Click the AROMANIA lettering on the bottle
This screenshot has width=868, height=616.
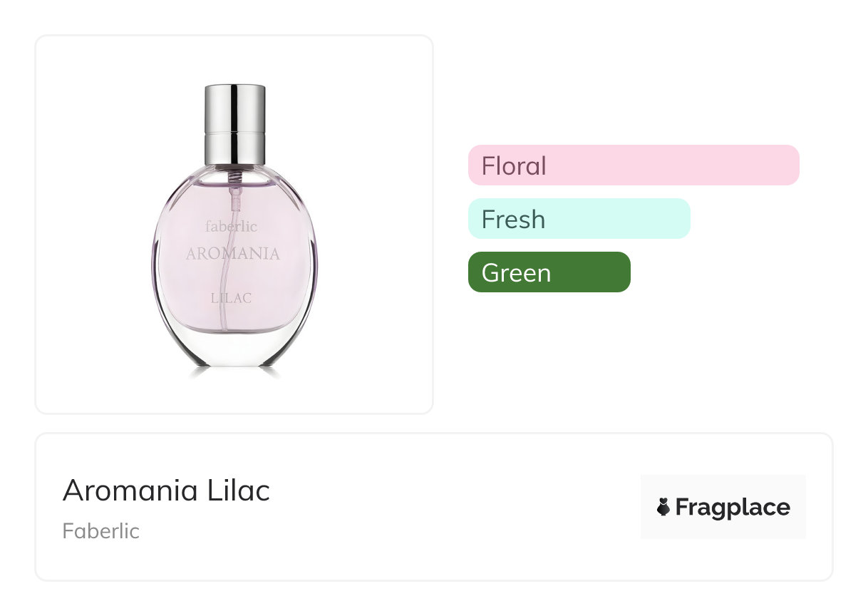point(233,253)
